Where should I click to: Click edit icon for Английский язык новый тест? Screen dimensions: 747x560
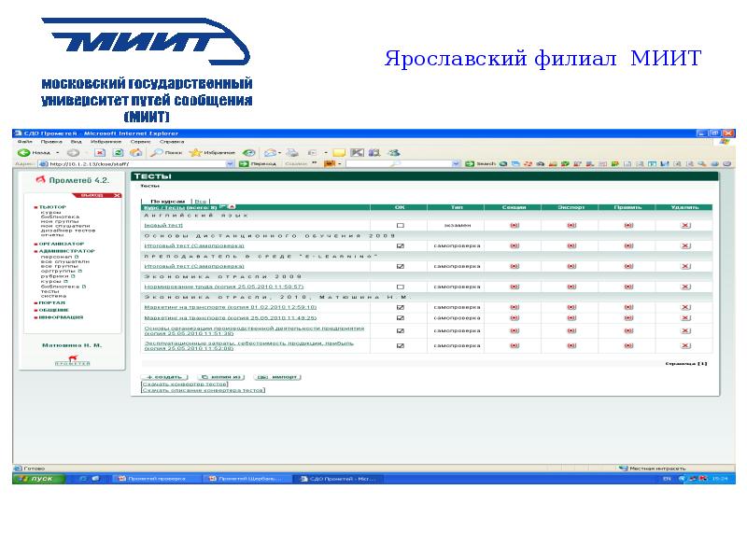[x=628, y=226]
